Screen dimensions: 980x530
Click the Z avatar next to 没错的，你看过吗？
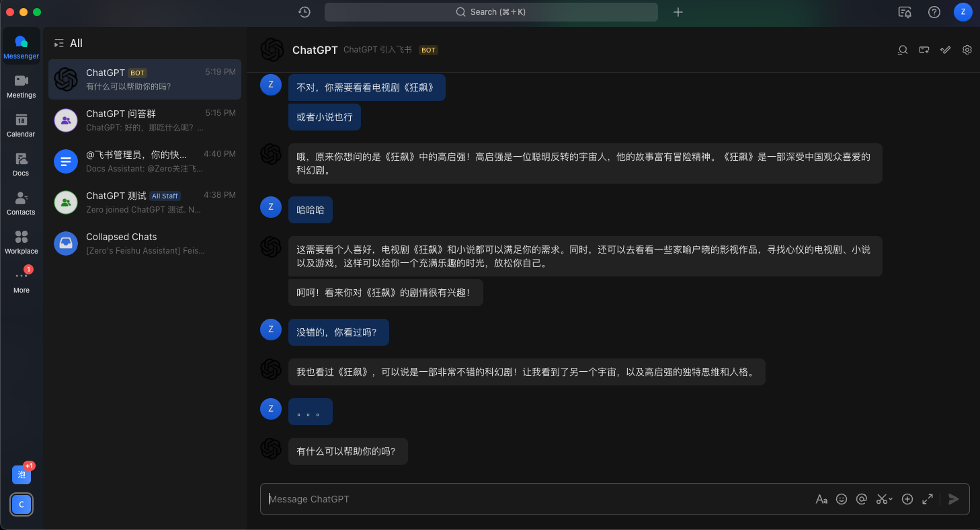pyautogui.click(x=271, y=330)
